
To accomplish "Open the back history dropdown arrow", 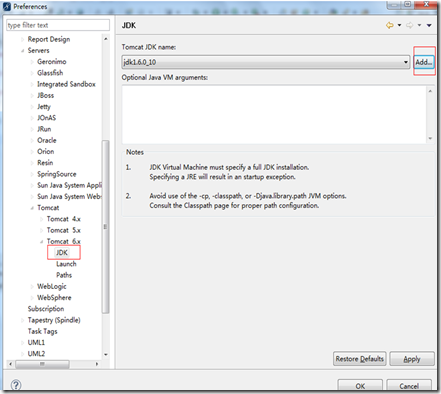I will pyautogui.click(x=399, y=25).
